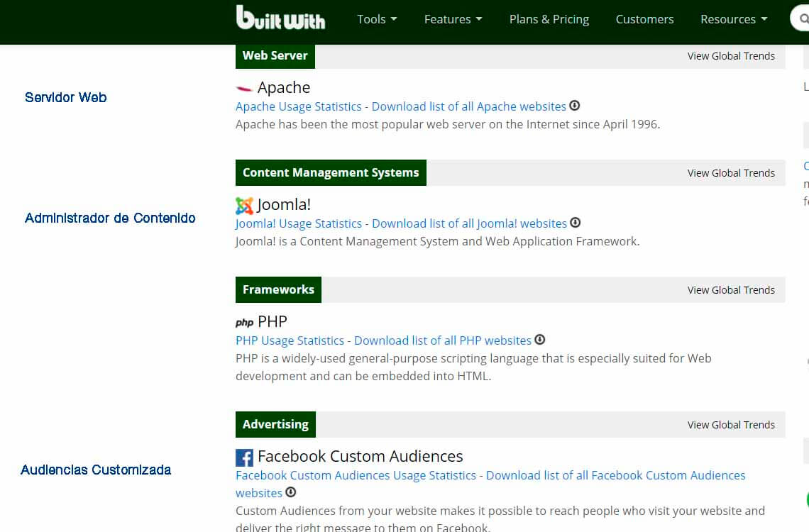
Task: Open Apache Usage Statistics link
Action: (x=299, y=106)
